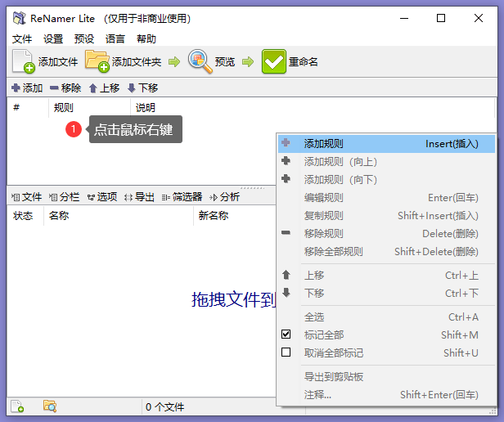
Task: Close the ReNamer Lite window
Action: pyautogui.click(x=479, y=18)
